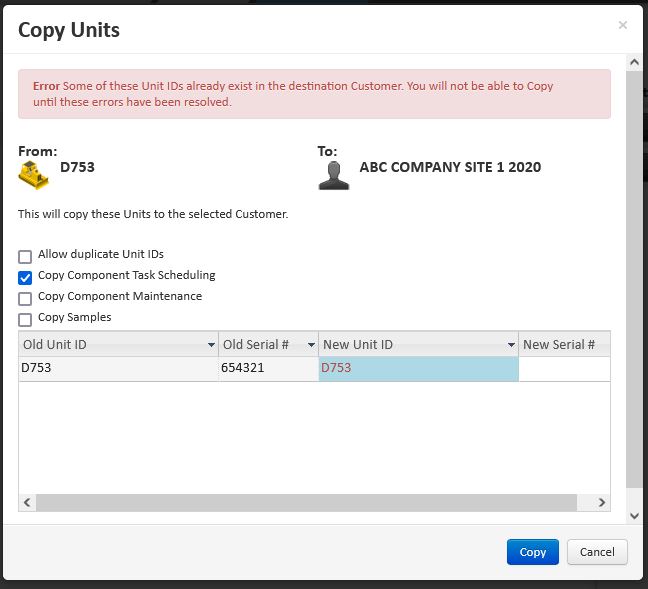Click the Cancel button
Viewport: 648px width, 589px height.
click(597, 552)
